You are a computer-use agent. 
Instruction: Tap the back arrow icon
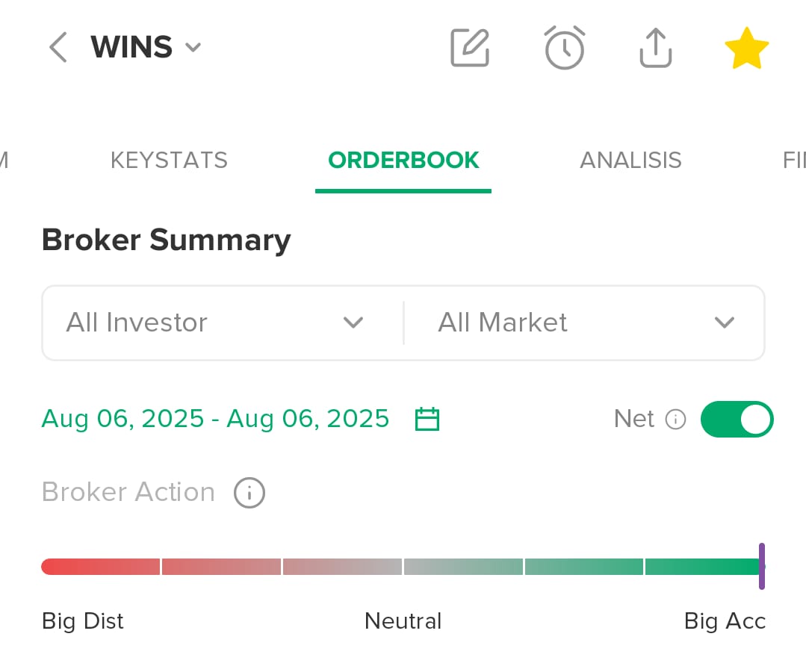click(58, 47)
